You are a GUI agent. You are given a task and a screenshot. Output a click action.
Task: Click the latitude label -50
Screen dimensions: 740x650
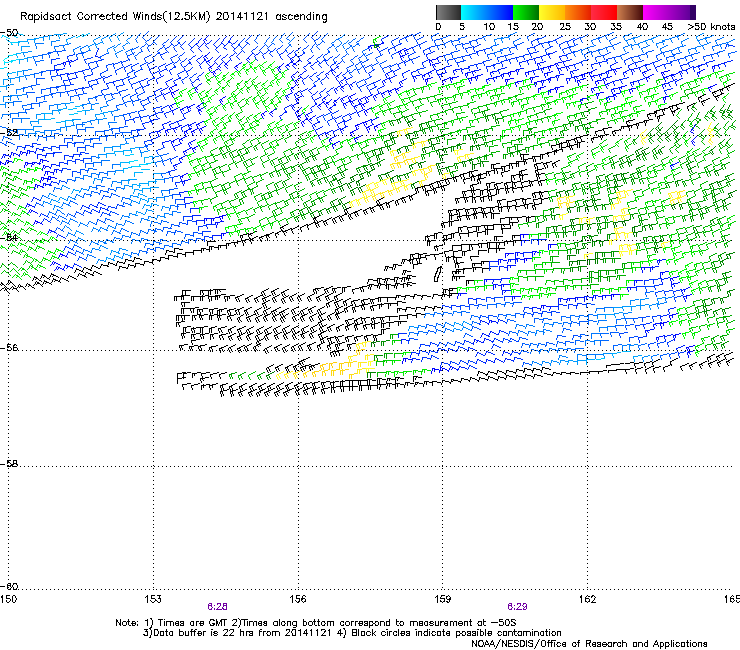(x=9, y=33)
